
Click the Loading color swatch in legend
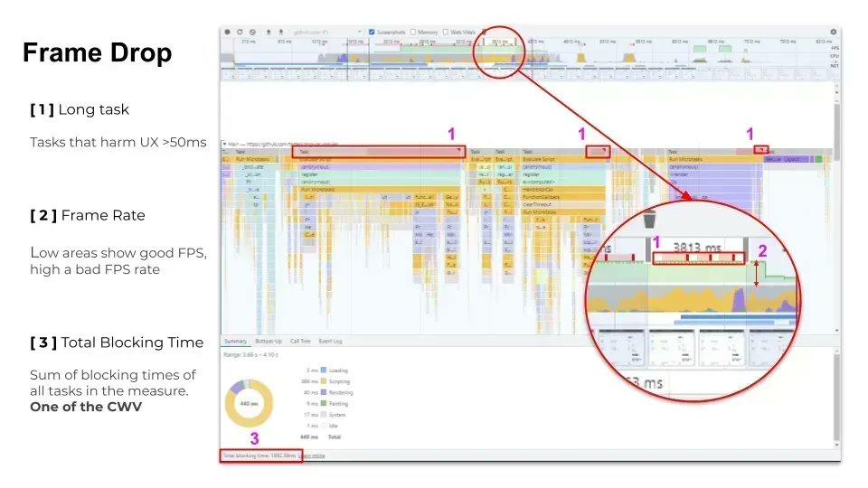click(x=324, y=371)
